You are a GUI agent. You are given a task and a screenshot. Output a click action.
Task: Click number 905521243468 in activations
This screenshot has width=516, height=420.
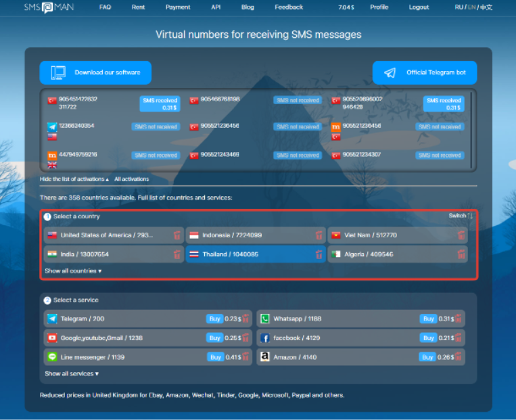220,154
